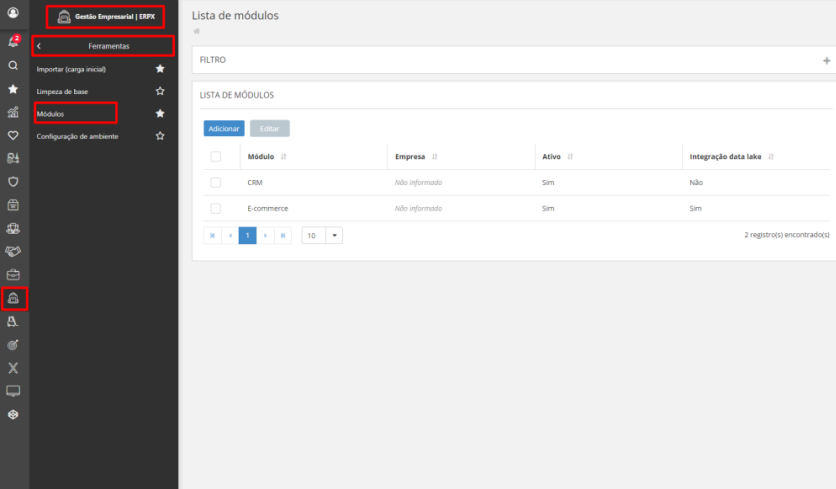Expand the FILTRO panel with plus

pyautogui.click(x=826, y=60)
